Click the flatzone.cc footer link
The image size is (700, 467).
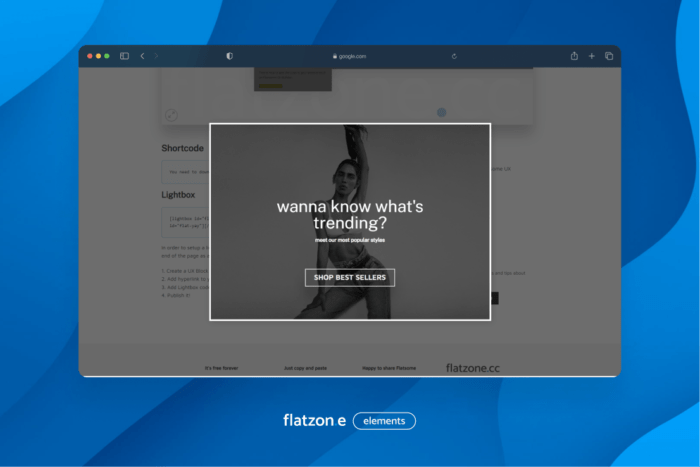(x=472, y=368)
